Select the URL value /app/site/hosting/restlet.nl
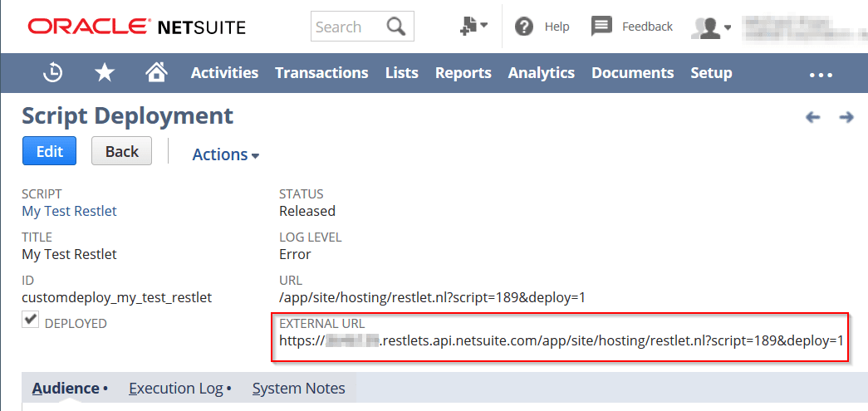Image resolution: width=868 pixels, height=411 pixels. (433, 297)
